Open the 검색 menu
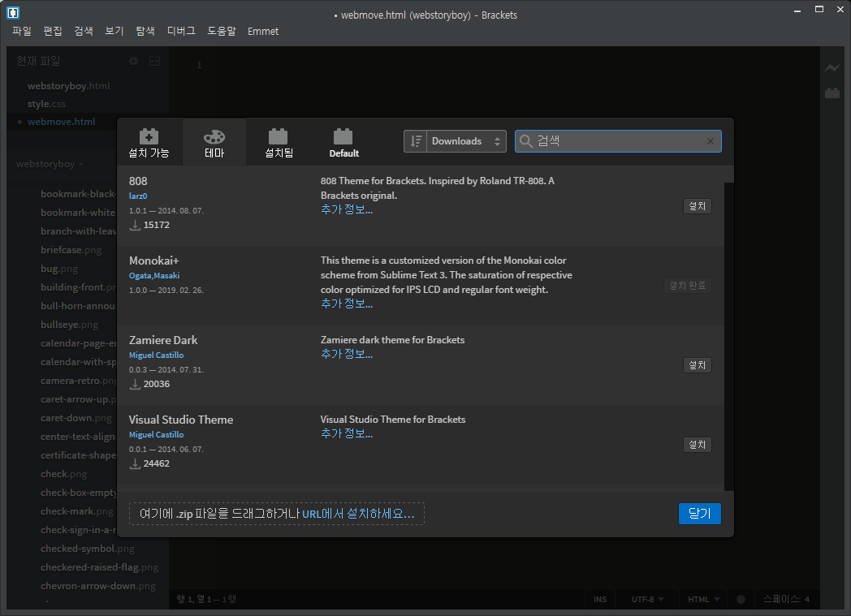The height and width of the screenshot is (616, 851). tap(84, 31)
